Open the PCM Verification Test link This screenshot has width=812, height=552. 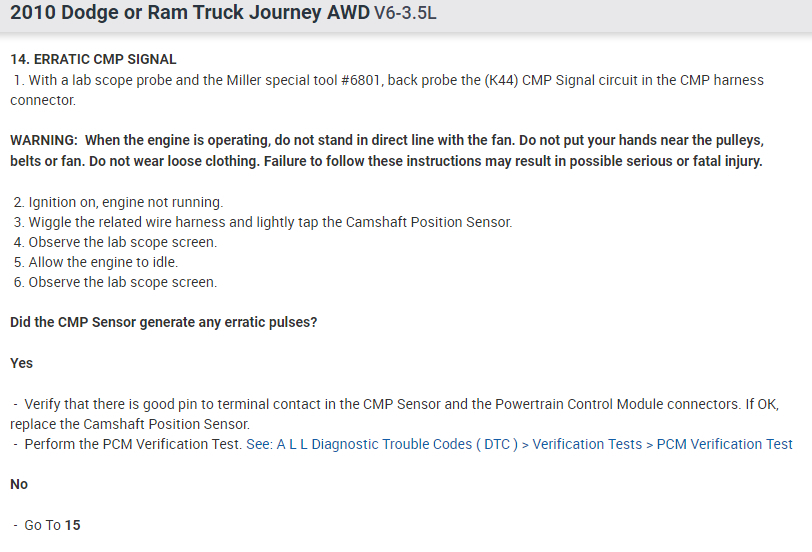pos(724,444)
